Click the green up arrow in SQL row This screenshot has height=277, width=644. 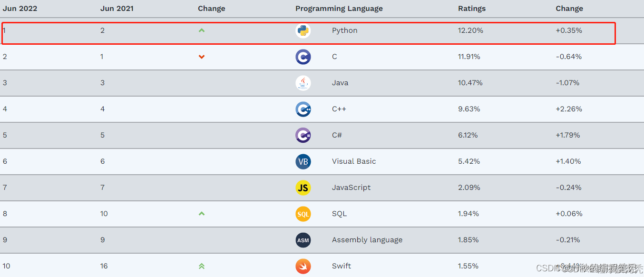(x=202, y=214)
